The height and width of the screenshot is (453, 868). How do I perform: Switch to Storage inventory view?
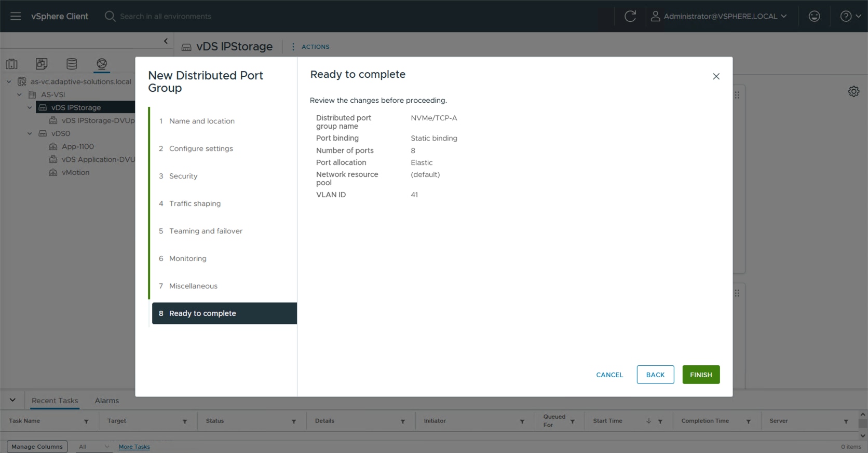(72, 64)
